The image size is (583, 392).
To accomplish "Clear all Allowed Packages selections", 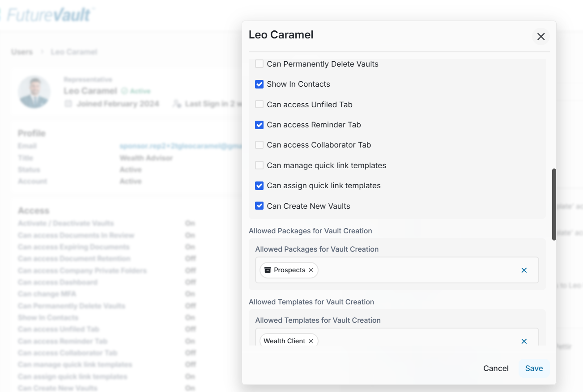I will [x=524, y=270].
